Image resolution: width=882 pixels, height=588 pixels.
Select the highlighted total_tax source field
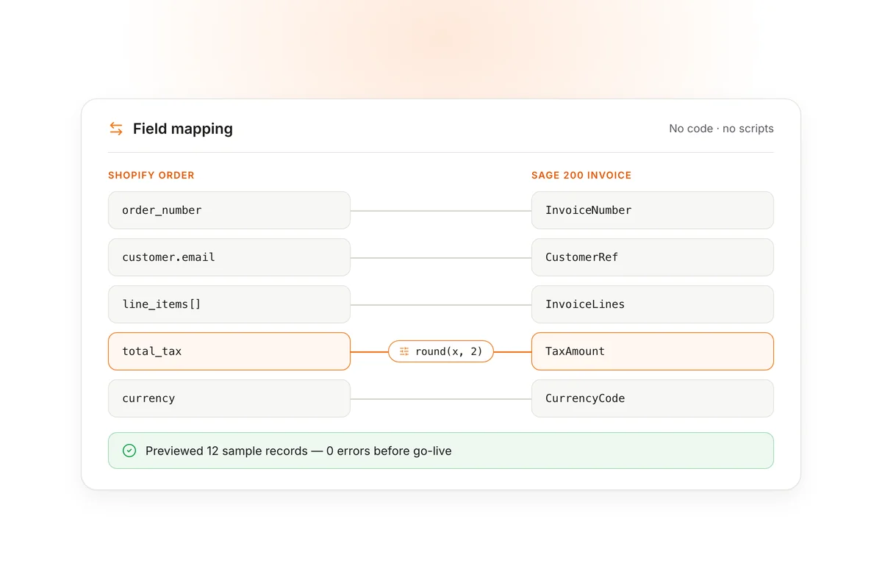pos(229,351)
